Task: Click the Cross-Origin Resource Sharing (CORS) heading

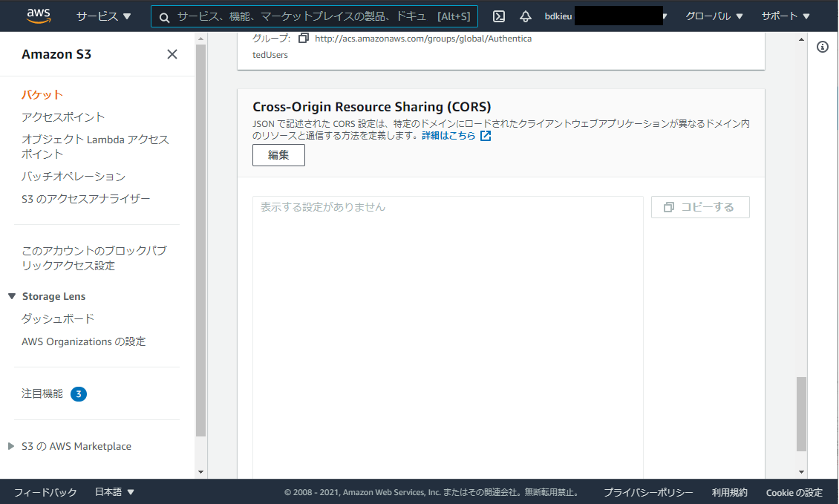Action: point(372,107)
